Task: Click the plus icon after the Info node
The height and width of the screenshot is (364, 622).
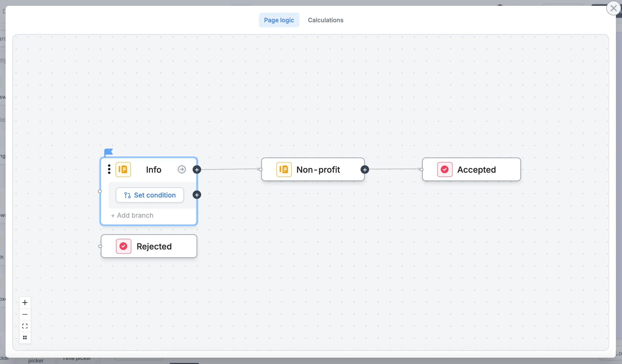Action: click(x=197, y=169)
